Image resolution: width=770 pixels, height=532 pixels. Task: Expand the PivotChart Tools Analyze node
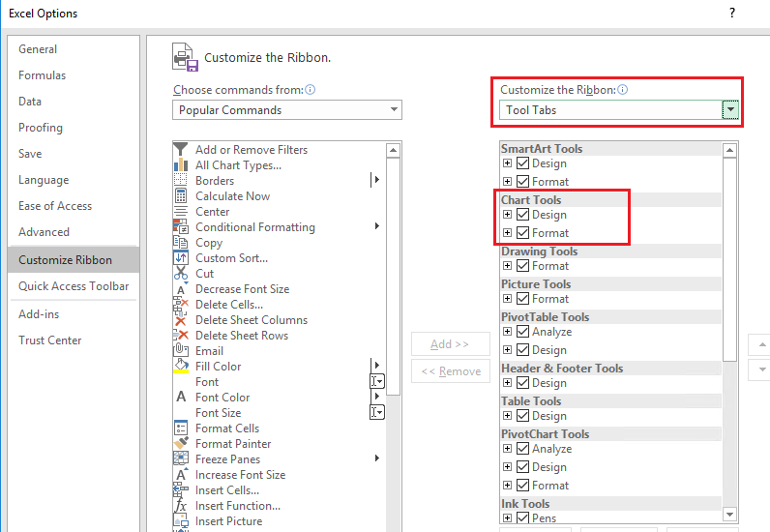point(507,448)
